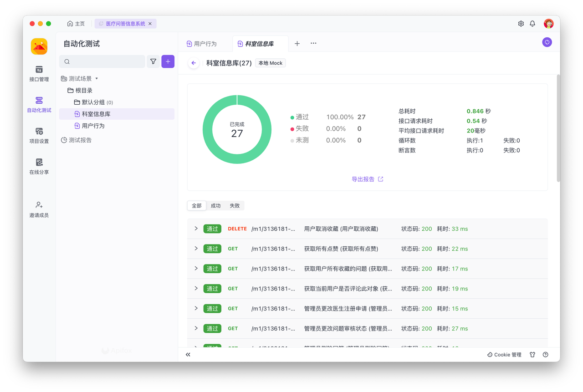Expand the DELETE 用户取消收藏 result row

(x=196, y=229)
